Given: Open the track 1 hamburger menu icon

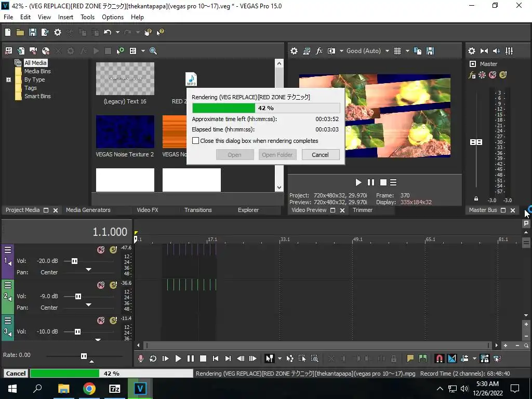Looking at the screenshot, I should point(8,250).
